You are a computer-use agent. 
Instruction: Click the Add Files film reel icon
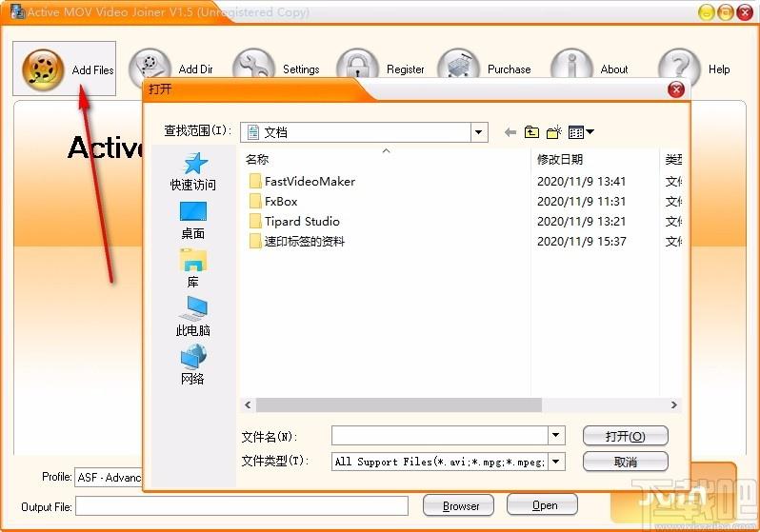pos(43,69)
